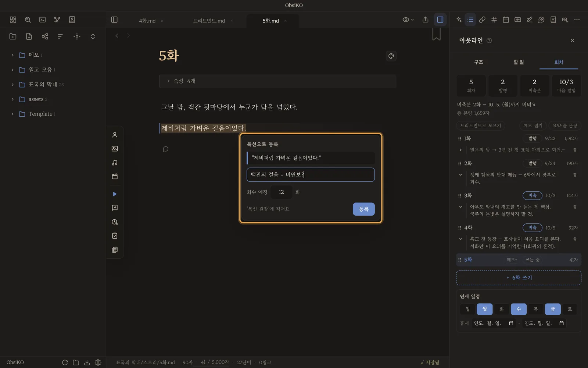The image size is (588, 368).
Task: Create a new note in the file explorer
Action: pyautogui.click(x=29, y=36)
